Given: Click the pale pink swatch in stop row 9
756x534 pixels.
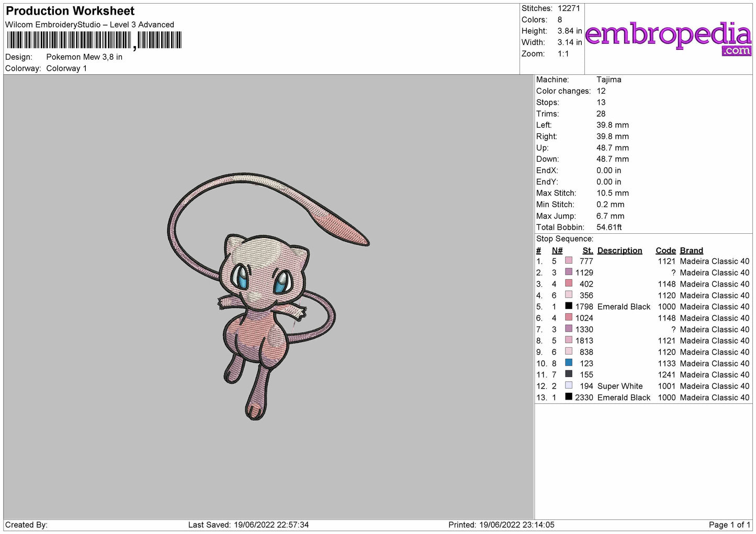Looking at the screenshot, I should pyautogui.click(x=569, y=351).
